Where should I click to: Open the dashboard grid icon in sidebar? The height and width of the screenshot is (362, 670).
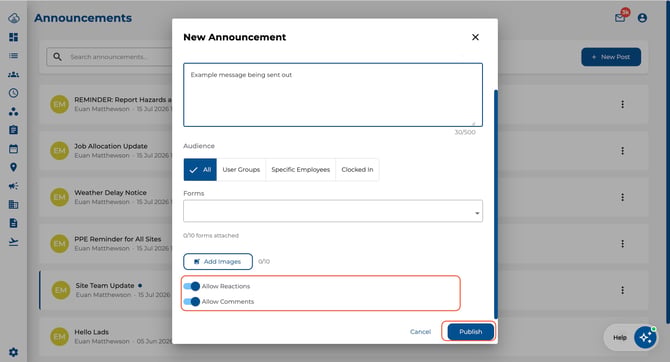coord(14,37)
